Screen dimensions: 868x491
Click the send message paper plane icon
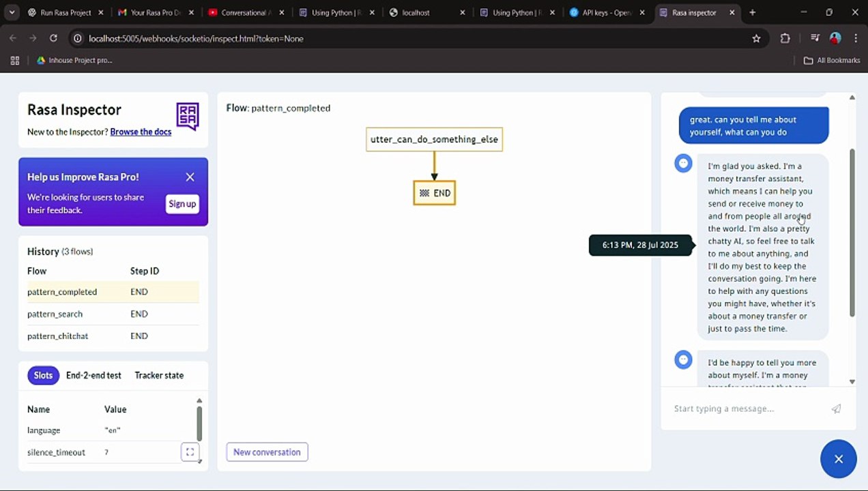(x=836, y=408)
